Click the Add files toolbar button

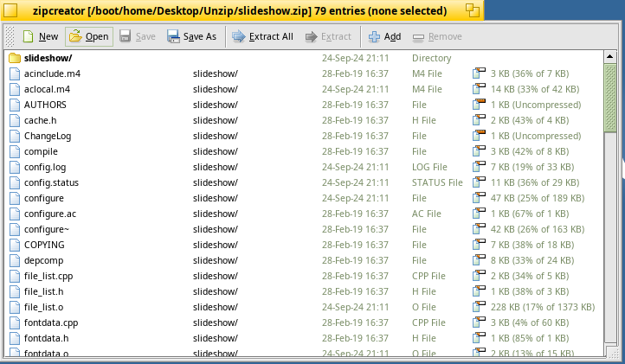point(384,36)
